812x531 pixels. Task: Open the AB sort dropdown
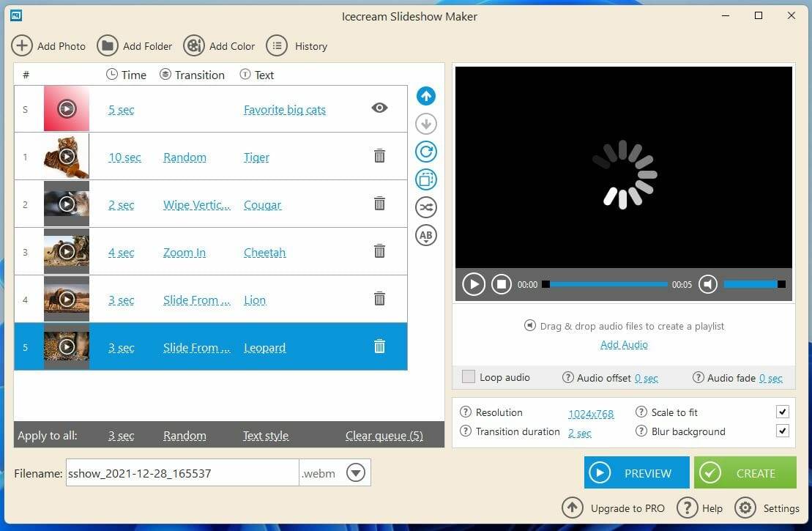pyautogui.click(x=425, y=235)
